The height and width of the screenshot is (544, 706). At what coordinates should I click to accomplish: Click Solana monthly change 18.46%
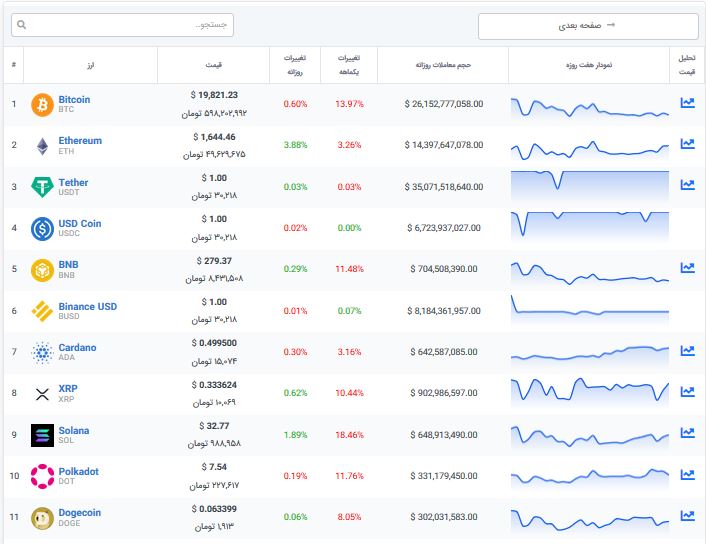349,435
